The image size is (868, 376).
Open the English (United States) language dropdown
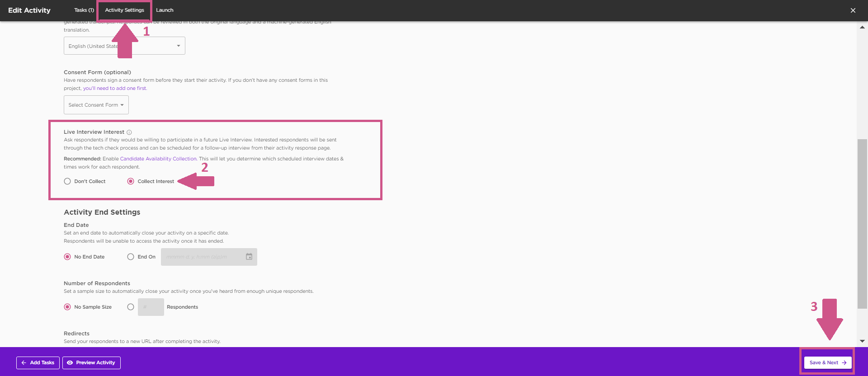point(124,46)
